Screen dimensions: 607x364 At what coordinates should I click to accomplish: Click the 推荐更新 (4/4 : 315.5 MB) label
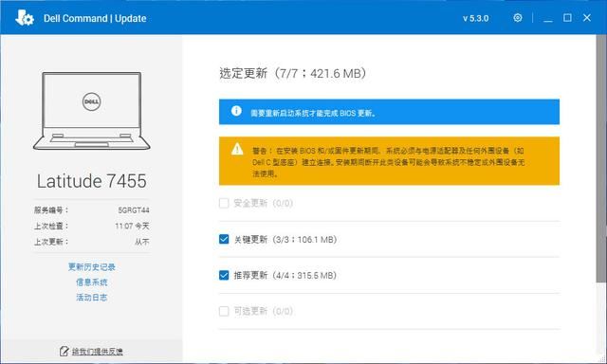click(x=285, y=276)
